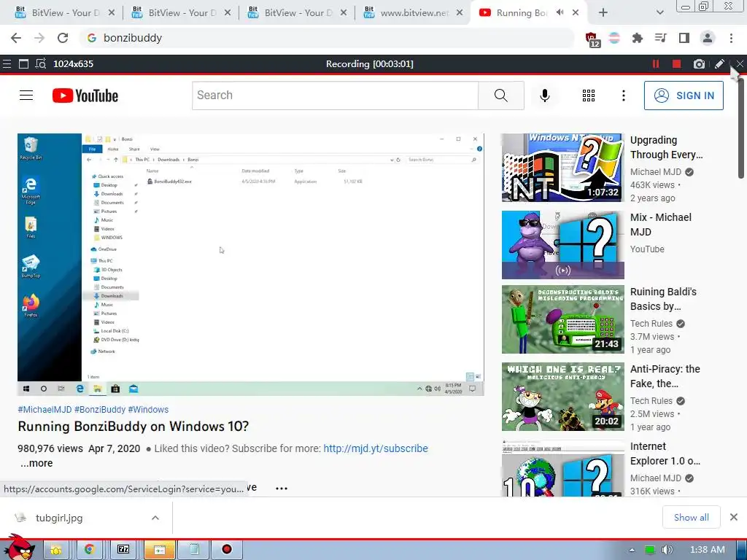Click the SIGN IN button
Screen dimensions: 747x560
tap(684, 96)
